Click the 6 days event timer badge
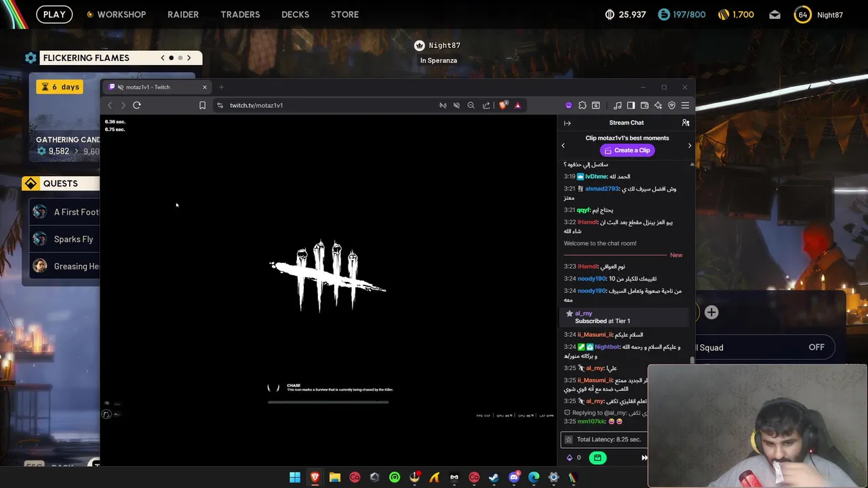 [61, 87]
